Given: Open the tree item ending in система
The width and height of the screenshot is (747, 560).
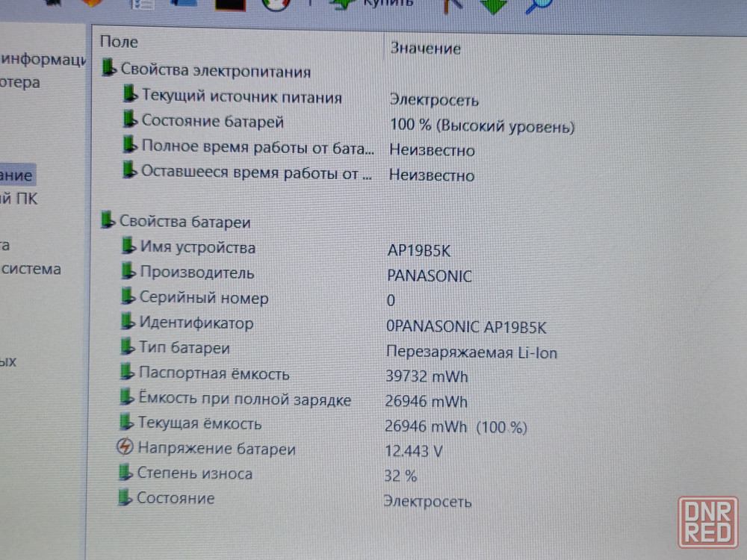Looking at the screenshot, I should click(31, 269).
